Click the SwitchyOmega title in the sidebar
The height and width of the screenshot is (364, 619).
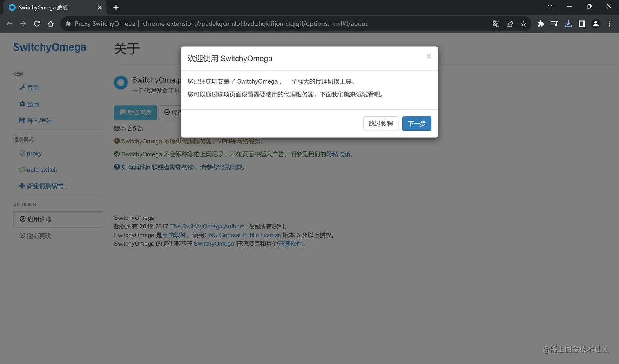(50, 47)
